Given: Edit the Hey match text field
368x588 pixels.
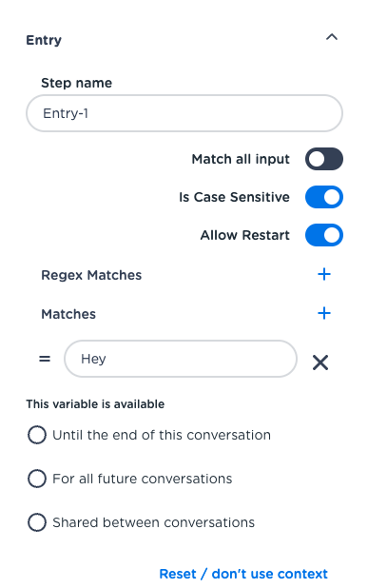Looking at the screenshot, I should point(181,359).
